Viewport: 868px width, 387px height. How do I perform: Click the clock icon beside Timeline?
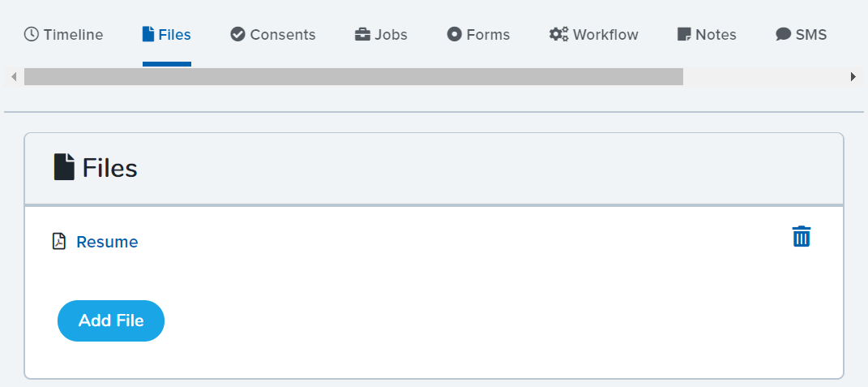click(x=32, y=34)
